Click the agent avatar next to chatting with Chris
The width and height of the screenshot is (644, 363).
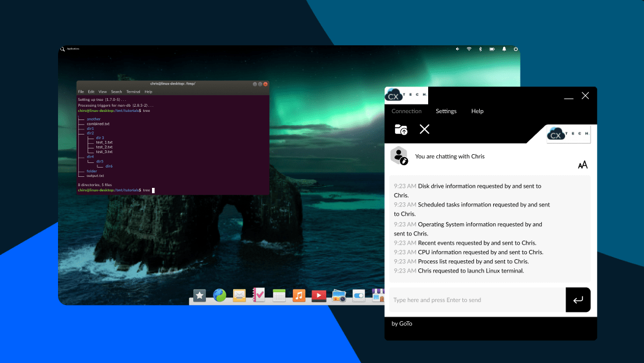[399, 155]
